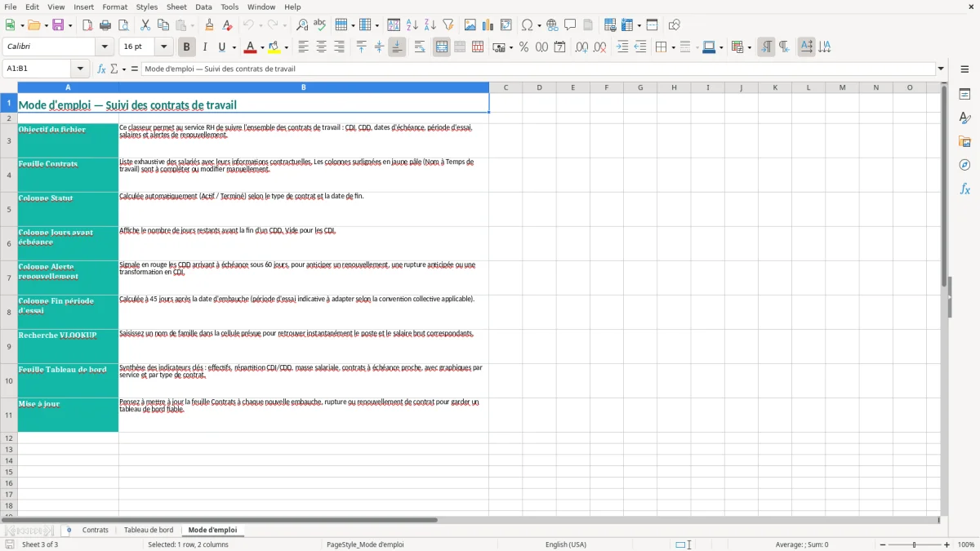
Task: Open the Format menu
Action: pyautogui.click(x=115, y=7)
